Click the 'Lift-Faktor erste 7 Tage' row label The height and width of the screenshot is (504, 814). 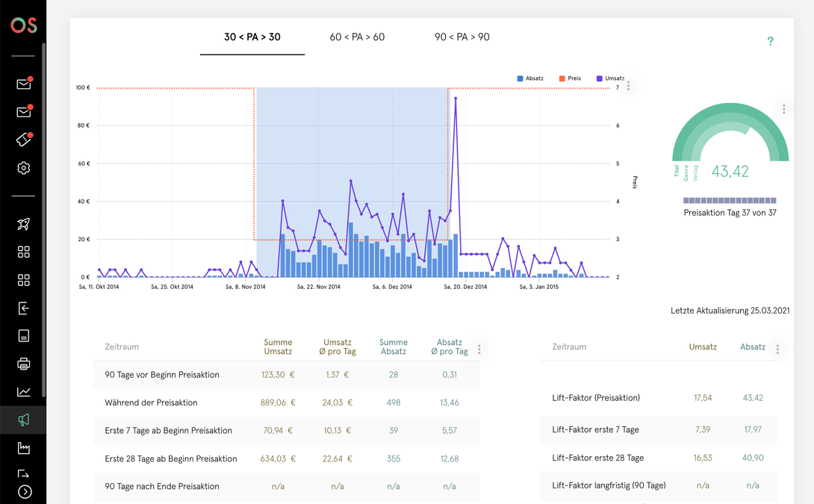pos(595,430)
